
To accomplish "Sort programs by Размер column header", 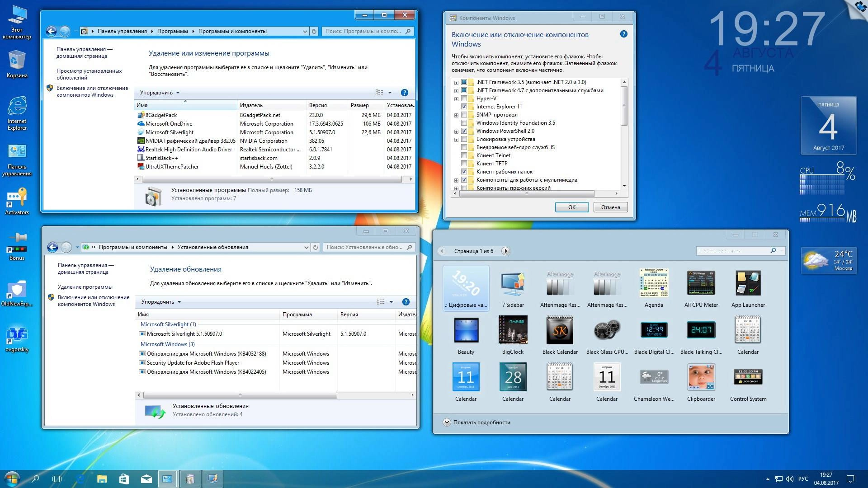I will [x=366, y=105].
